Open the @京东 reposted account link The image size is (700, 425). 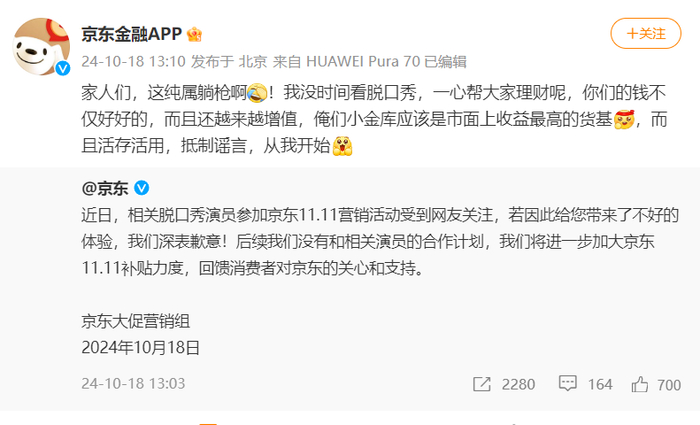tap(105, 188)
